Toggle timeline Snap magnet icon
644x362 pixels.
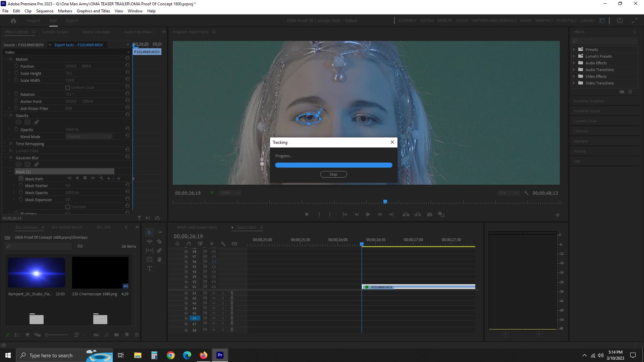coord(189,244)
